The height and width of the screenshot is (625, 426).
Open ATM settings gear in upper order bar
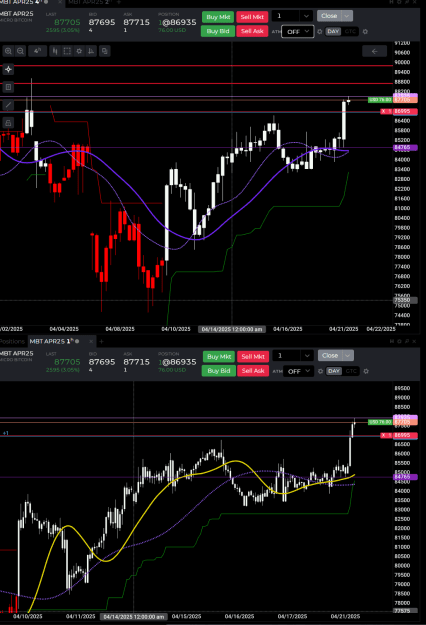[319, 31]
